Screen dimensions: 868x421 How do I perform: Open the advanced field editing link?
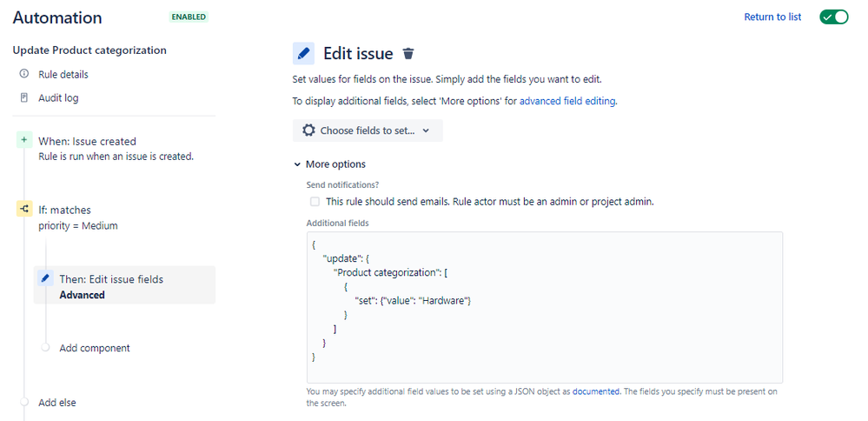567,101
